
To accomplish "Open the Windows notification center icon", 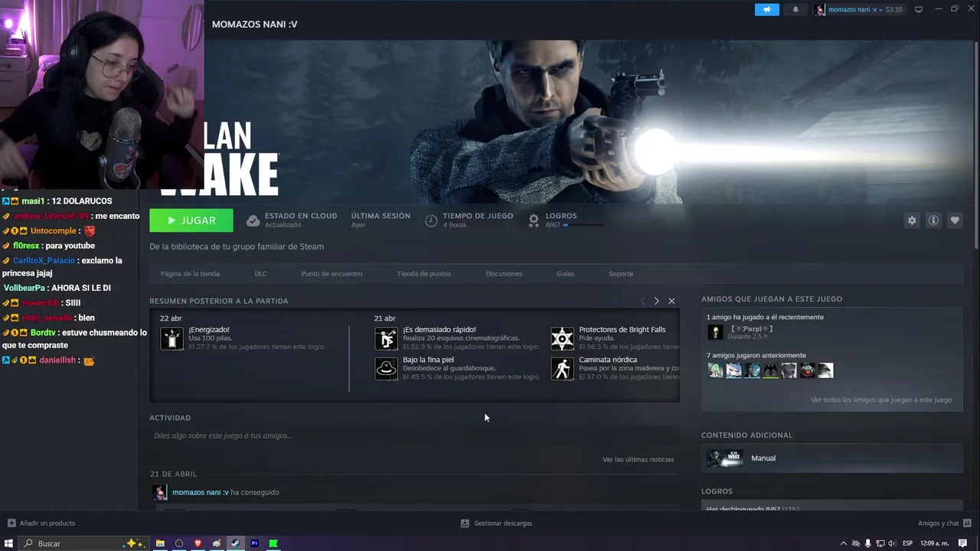I will (x=963, y=543).
